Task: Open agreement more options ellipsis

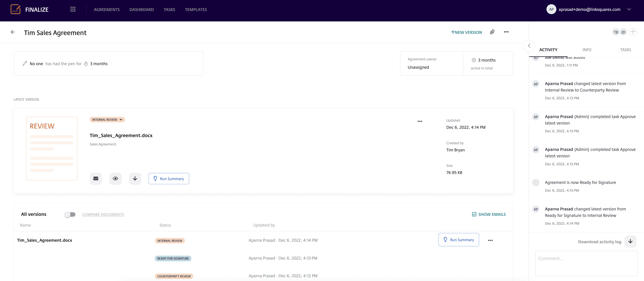Action: click(x=506, y=32)
